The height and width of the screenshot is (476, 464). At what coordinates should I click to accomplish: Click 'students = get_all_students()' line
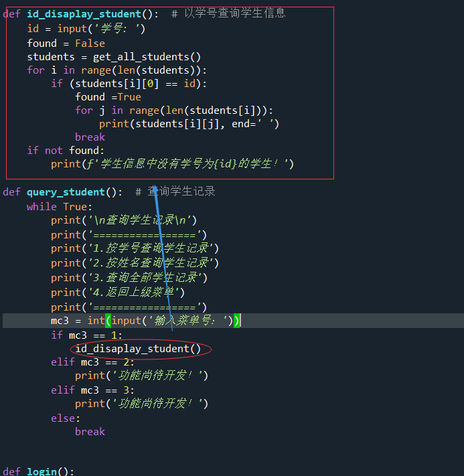[x=114, y=57]
